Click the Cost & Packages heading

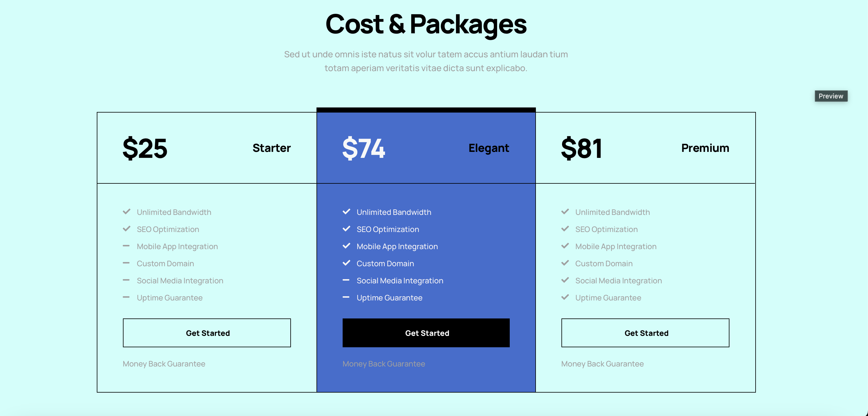(x=426, y=23)
